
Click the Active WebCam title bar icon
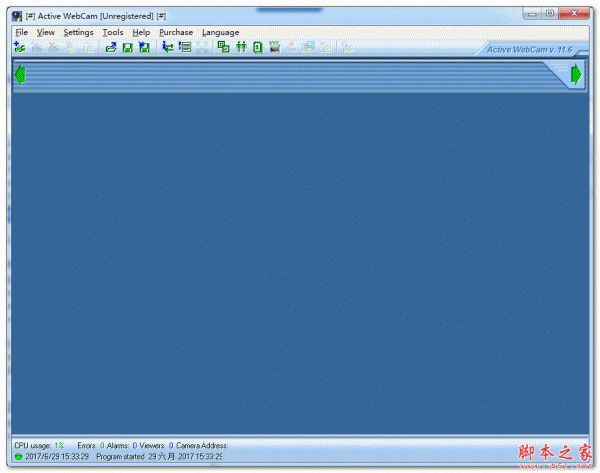[x=17, y=16]
